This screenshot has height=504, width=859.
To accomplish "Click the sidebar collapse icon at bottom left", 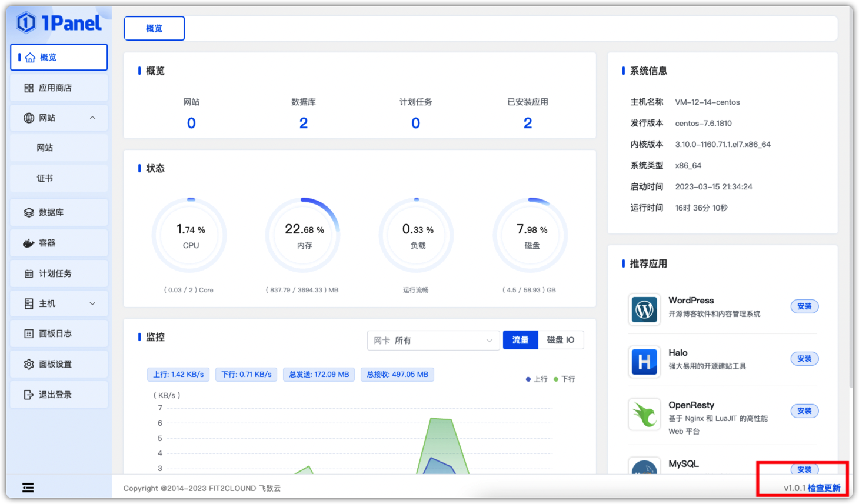I will click(x=28, y=488).
